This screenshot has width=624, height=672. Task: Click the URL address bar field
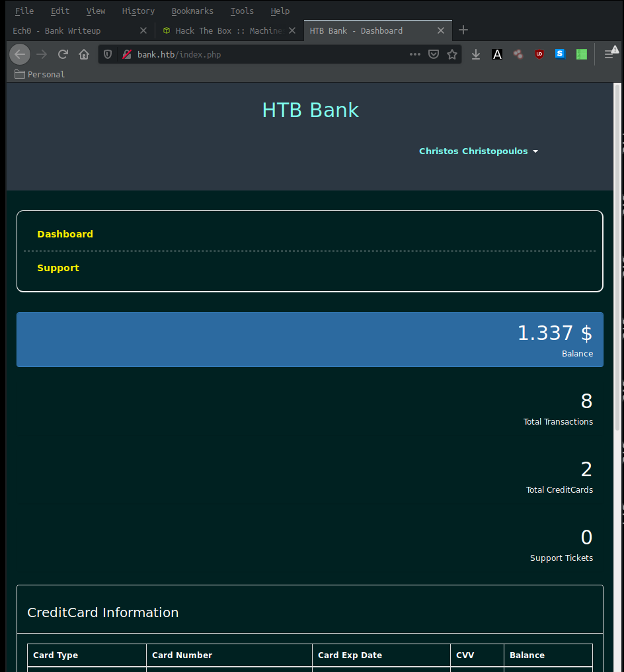(264, 54)
